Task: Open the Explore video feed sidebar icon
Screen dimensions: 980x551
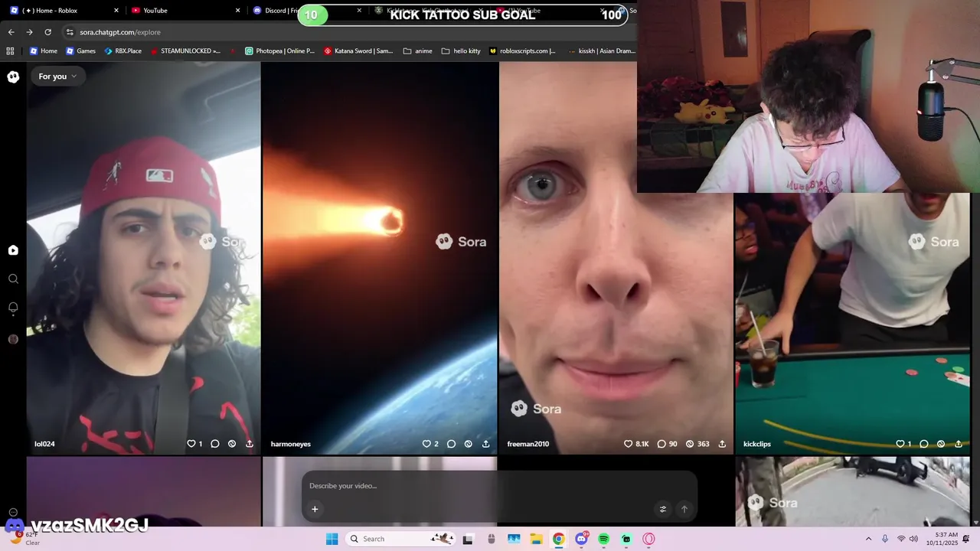Action: pos(13,250)
